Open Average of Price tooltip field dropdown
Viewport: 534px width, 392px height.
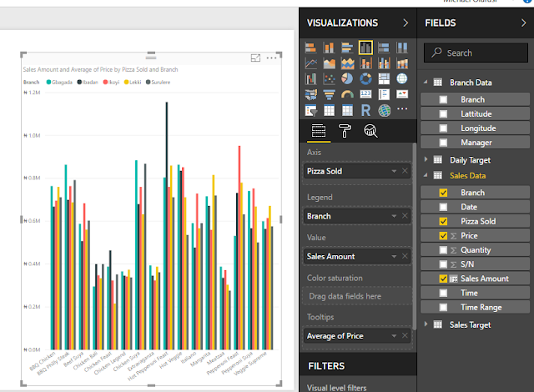[394, 336]
